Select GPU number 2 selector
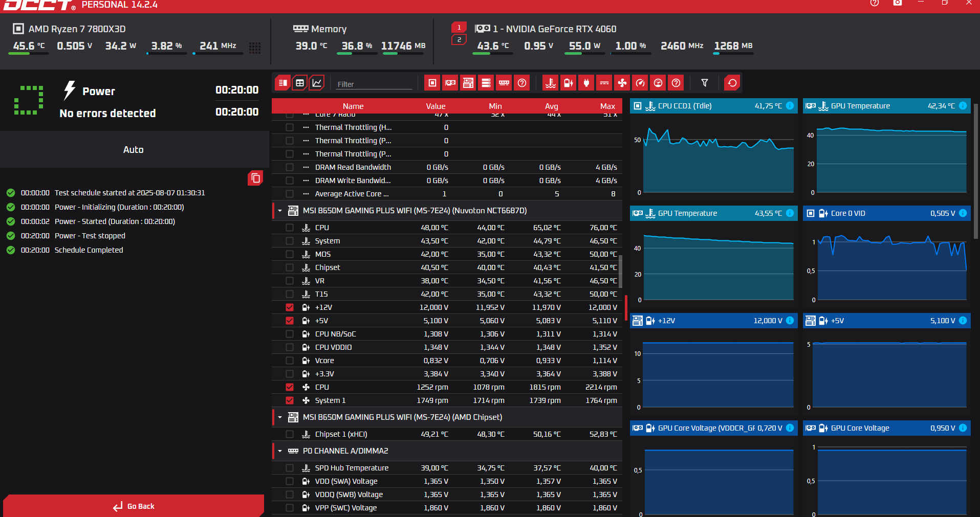The image size is (980, 517). coord(459,39)
